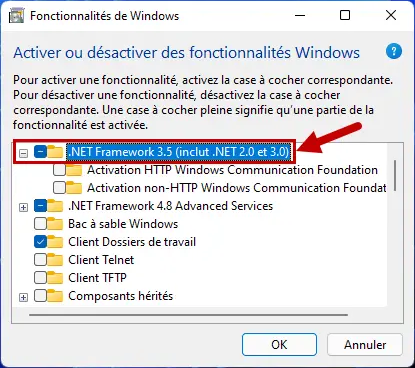Click the .NET Framework 3.5 folder icon
The height and width of the screenshot is (368, 415).
point(55,152)
